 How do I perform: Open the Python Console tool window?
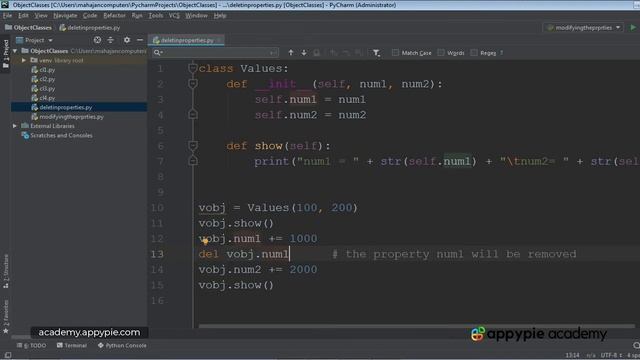click(x=122, y=345)
